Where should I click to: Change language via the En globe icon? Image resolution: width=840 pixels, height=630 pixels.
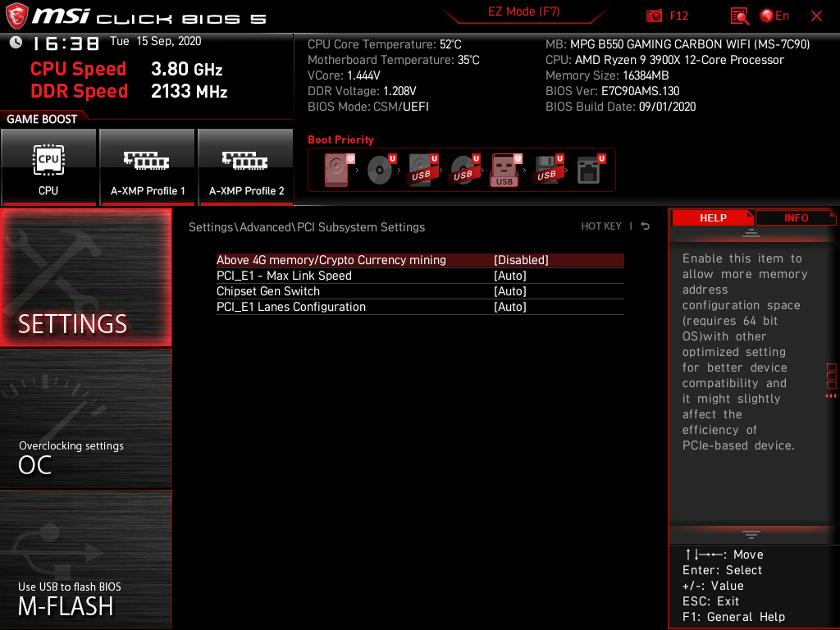pyautogui.click(x=774, y=16)
